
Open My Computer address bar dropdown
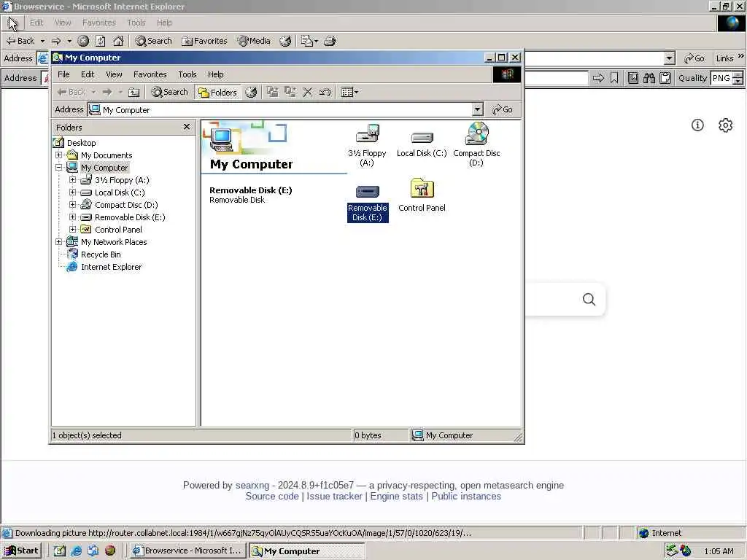click(477, 110)
